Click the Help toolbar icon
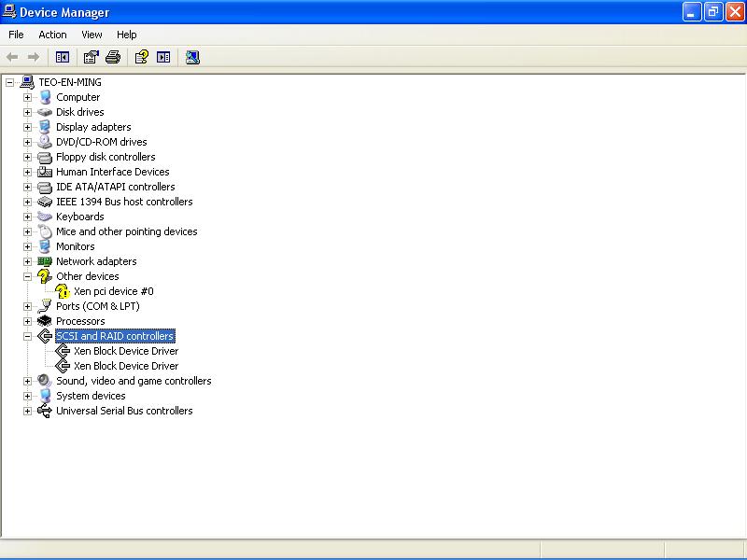Viewport: 747px width, 560px height. coord(141,57)
